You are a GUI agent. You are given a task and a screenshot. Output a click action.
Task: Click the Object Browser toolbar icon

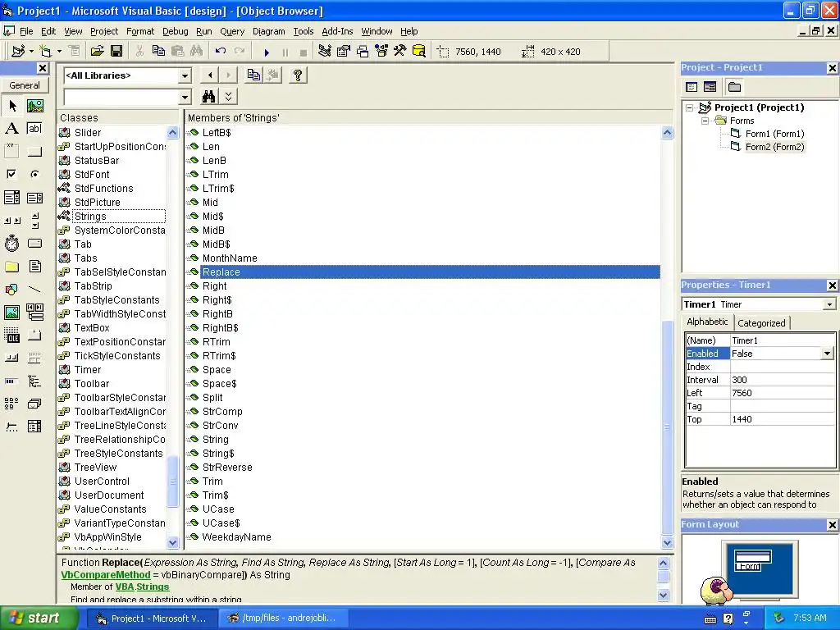tap(381, 52)
